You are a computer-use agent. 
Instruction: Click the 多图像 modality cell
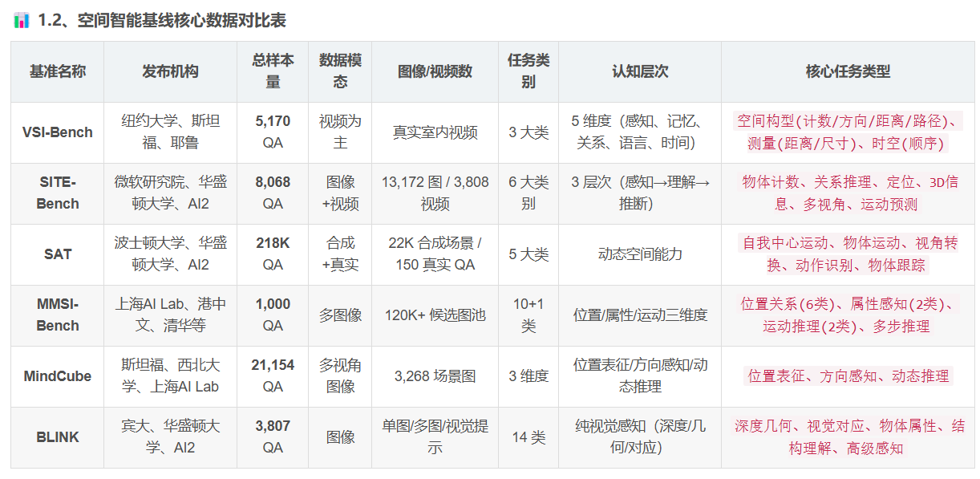[x=340, y=315]
